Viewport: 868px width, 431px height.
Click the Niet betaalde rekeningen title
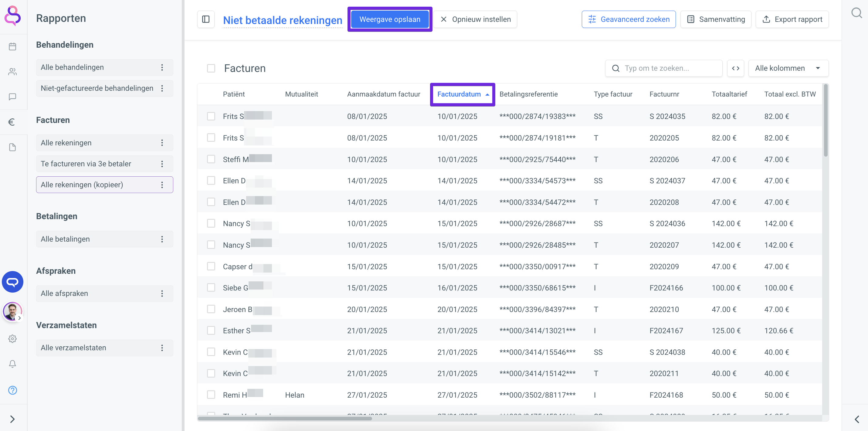click(x=282, y=20)
